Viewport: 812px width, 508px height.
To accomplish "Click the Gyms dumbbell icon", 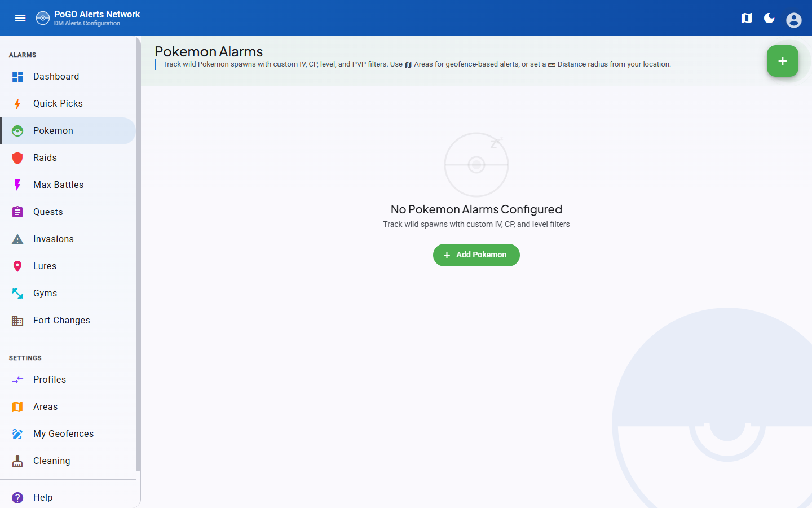I will click(x=17, y=294).
